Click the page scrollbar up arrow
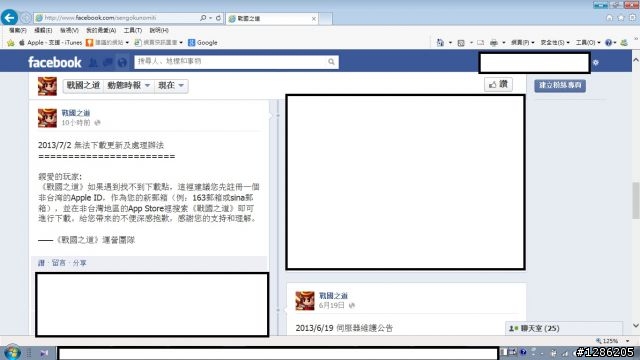Screen dimensions: 640x360 [x=636, y=60]
